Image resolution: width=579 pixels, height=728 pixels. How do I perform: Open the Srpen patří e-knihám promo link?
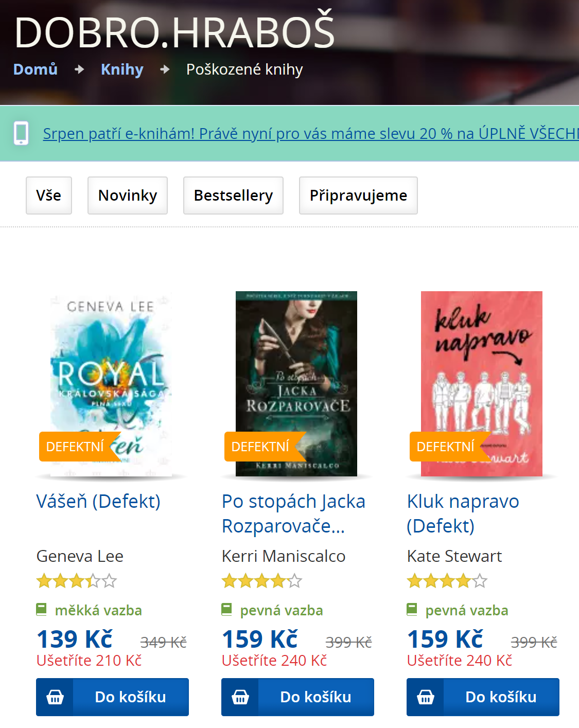click(x=311, y=134)
